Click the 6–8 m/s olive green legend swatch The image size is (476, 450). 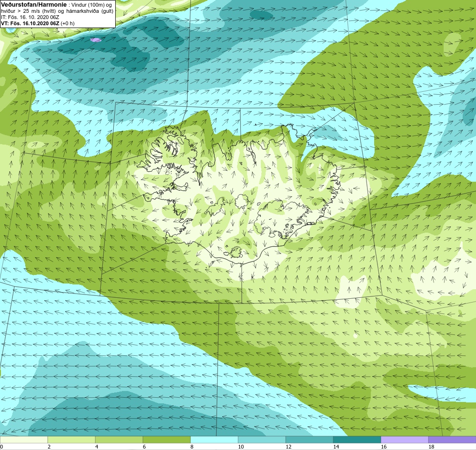pos(167,440)
